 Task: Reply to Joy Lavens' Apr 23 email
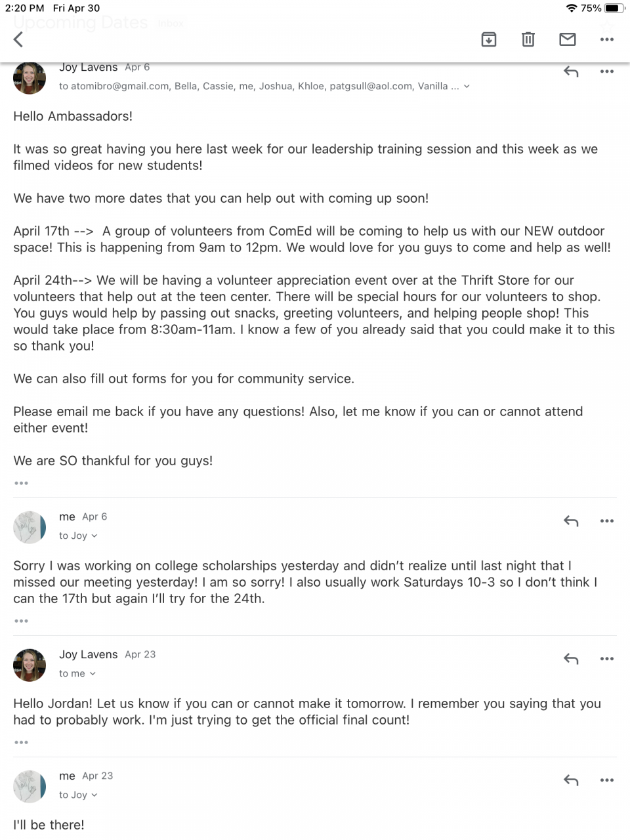coord(571,659)
